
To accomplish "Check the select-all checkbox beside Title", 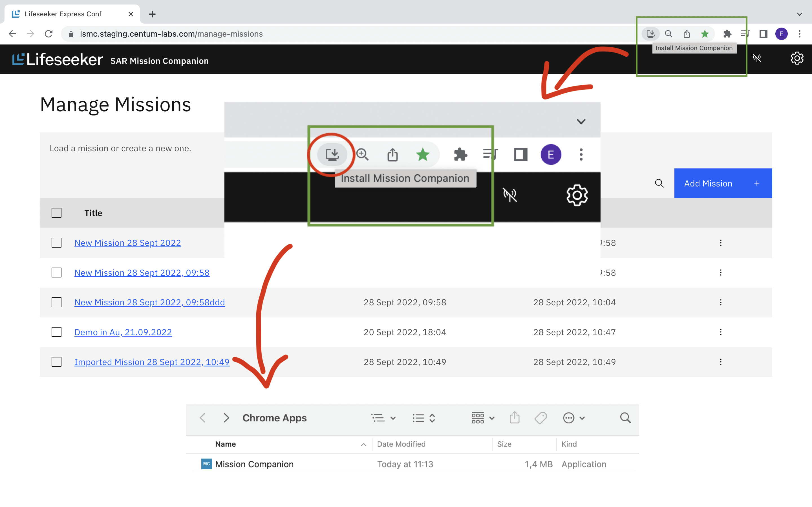I will pos(56,213).
